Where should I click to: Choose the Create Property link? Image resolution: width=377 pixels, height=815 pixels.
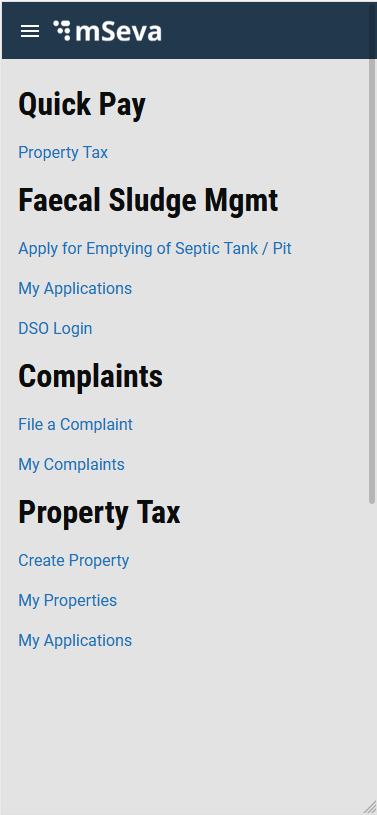click(73, 560)
